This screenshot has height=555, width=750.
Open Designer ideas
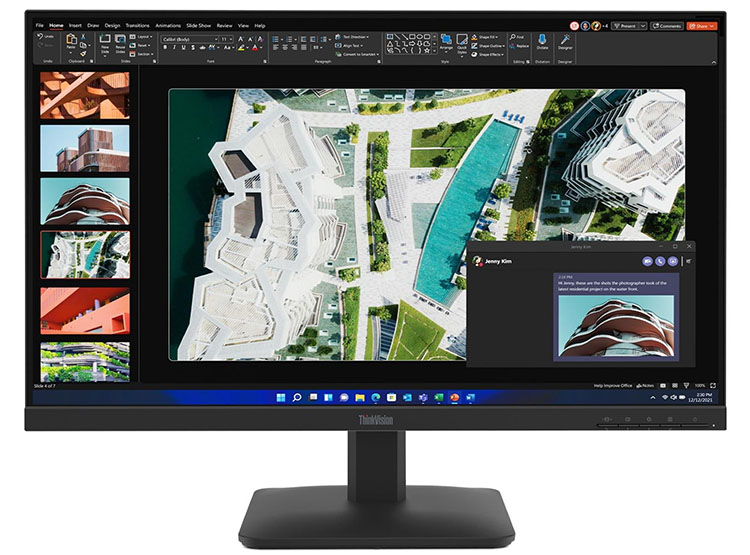565,42
